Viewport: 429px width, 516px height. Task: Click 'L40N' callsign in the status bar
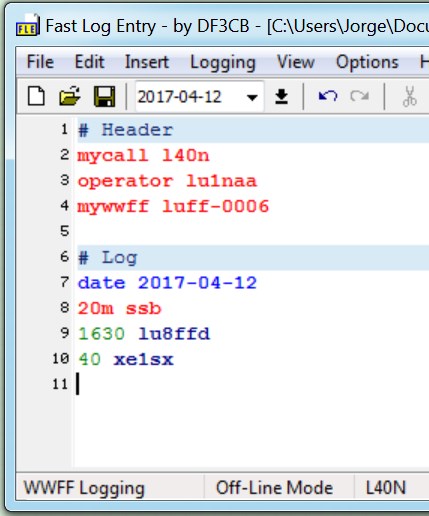(386, 488)
